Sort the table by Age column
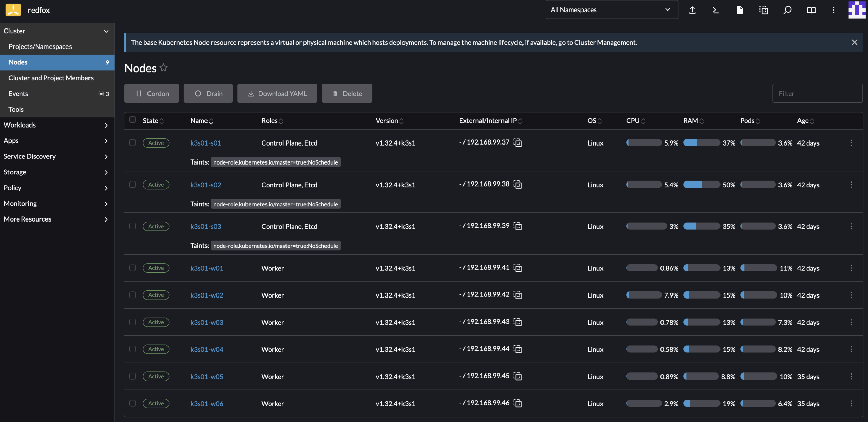This screenshot has height=422, width=868. pos(806,121)
